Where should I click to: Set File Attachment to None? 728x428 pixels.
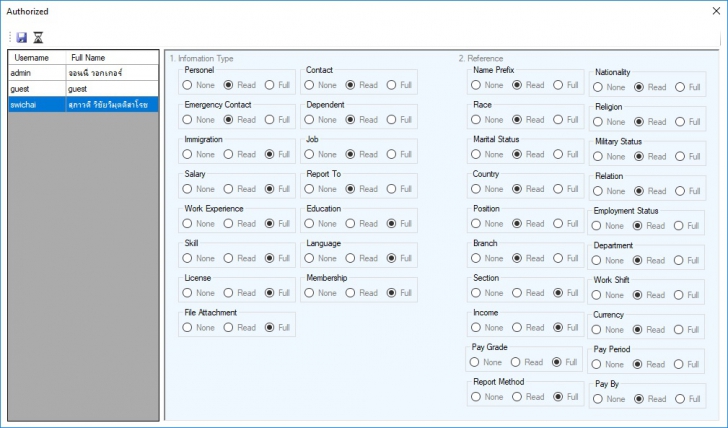click(199, 328)
